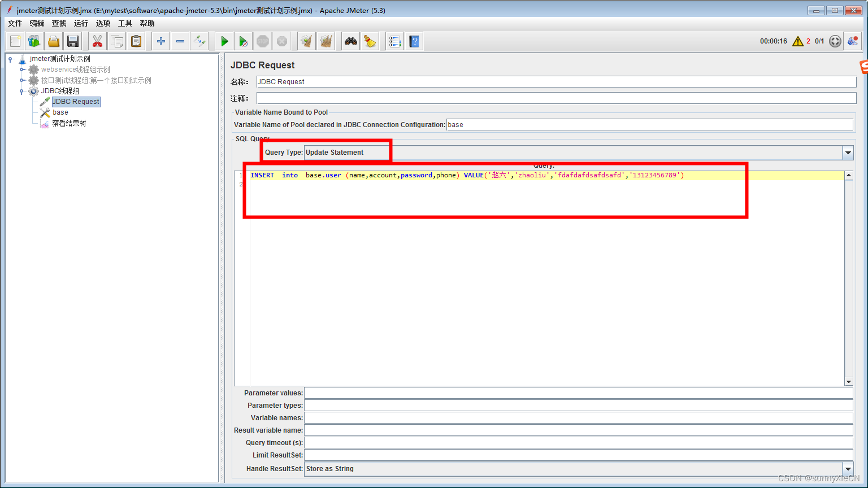Click the remote engines circular icon

click(835, 41)
